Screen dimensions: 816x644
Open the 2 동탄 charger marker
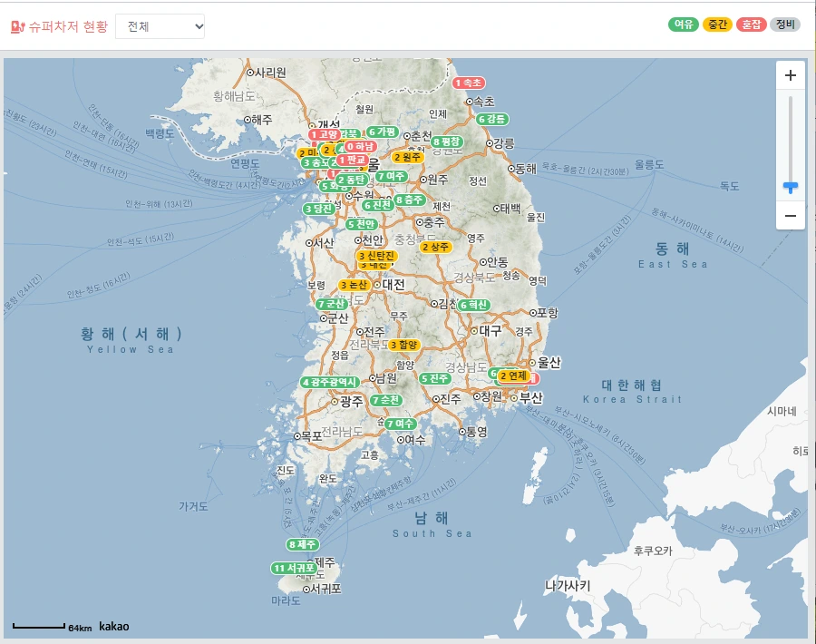[352, 181]
